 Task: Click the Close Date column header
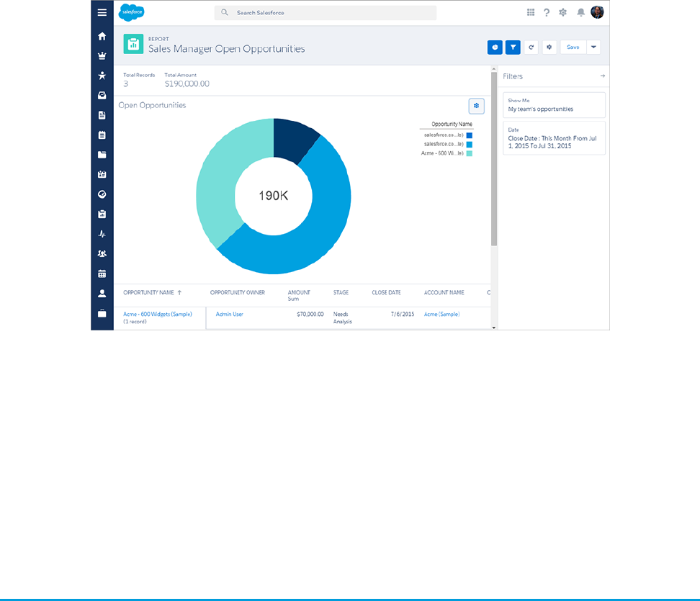coord(386,293)
